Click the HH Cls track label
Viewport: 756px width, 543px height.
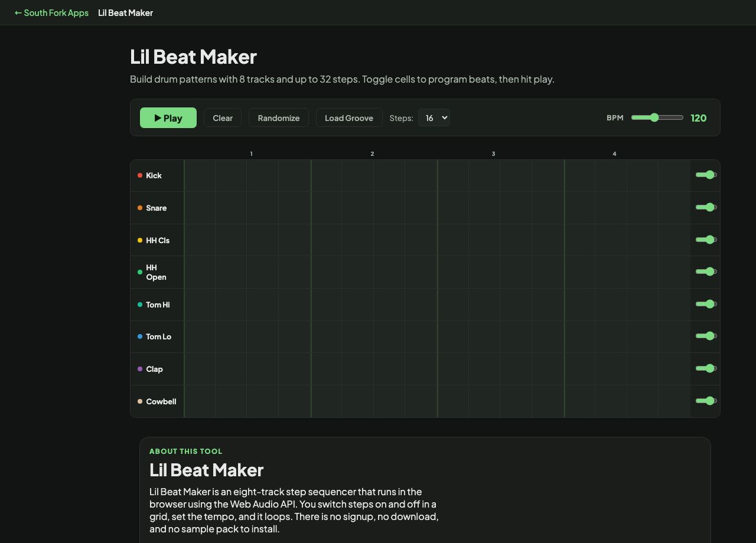[158, 240]
